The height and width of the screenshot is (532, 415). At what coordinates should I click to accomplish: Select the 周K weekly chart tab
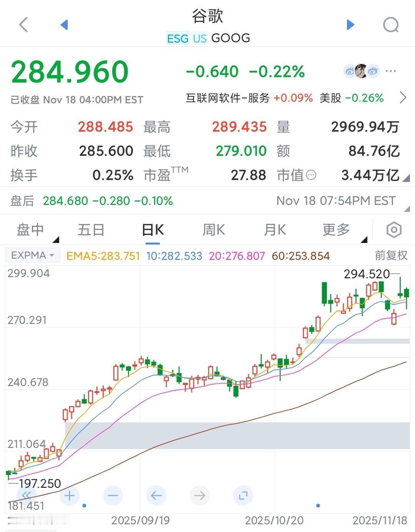click(x=214, y=230)
